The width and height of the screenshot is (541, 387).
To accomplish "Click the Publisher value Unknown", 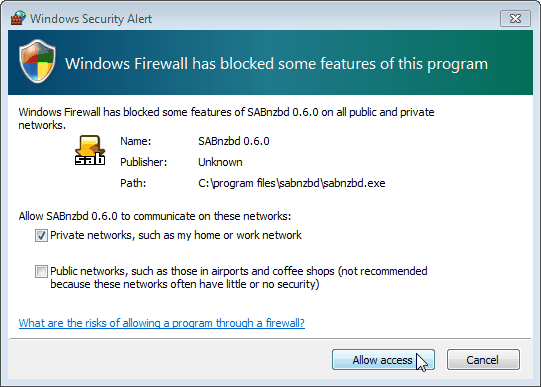I will (220, 162).
